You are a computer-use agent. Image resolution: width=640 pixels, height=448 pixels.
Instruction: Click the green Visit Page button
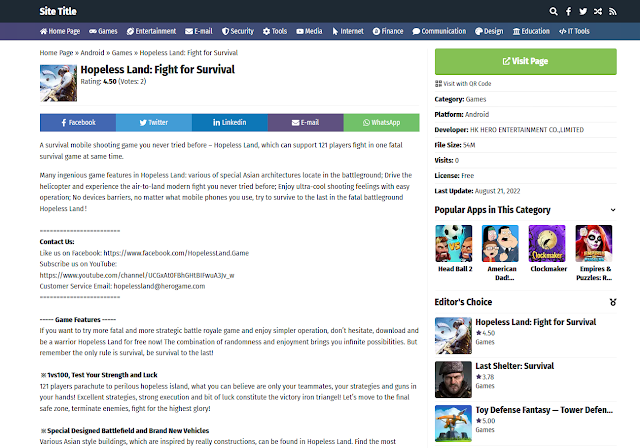click(x=526, y=62)
